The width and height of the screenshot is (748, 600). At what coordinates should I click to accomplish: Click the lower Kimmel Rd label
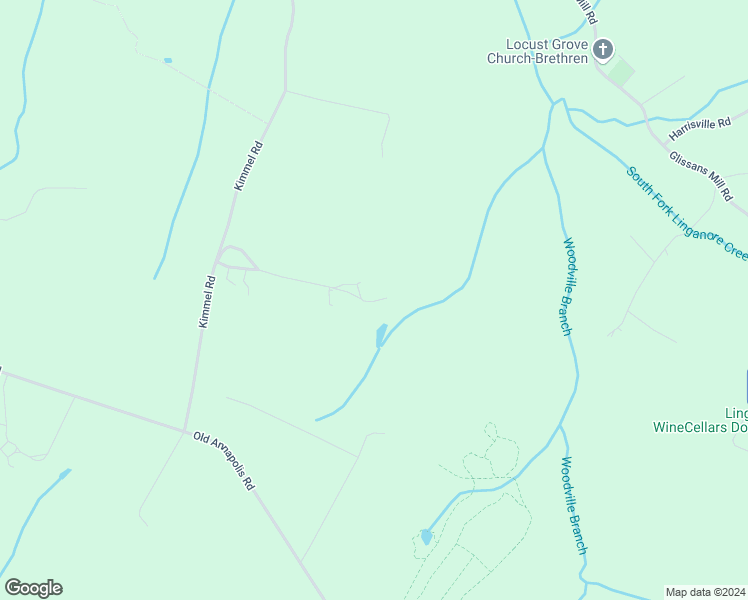click(207, 302)
